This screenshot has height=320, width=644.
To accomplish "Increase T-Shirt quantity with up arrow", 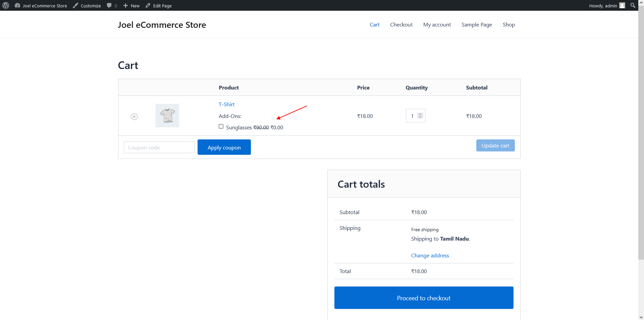I will [420, 114].
